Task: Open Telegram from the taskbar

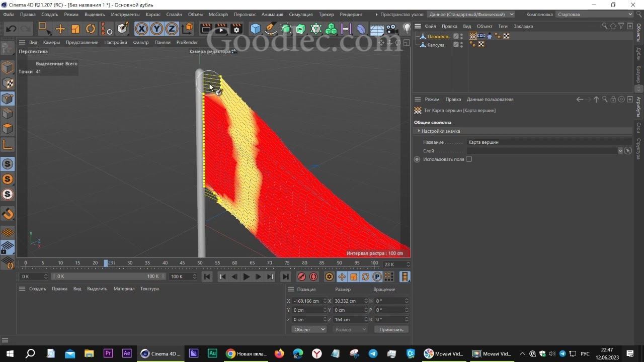Action: [373, 353]
